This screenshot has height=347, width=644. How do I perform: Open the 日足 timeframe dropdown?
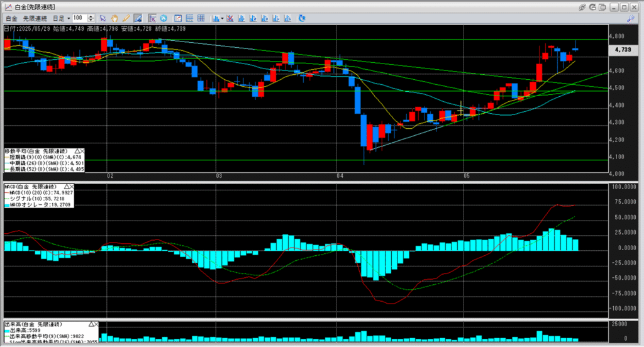click(x=61, y=18)
